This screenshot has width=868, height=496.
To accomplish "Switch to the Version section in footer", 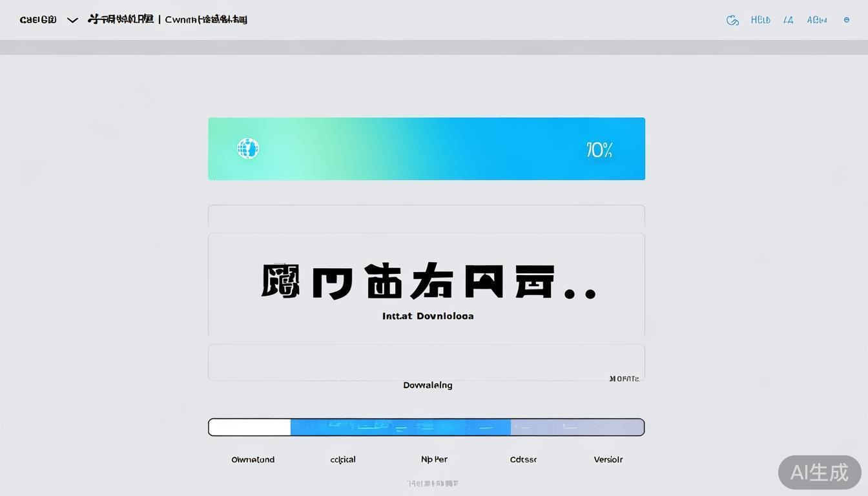I will click(608, 459).
